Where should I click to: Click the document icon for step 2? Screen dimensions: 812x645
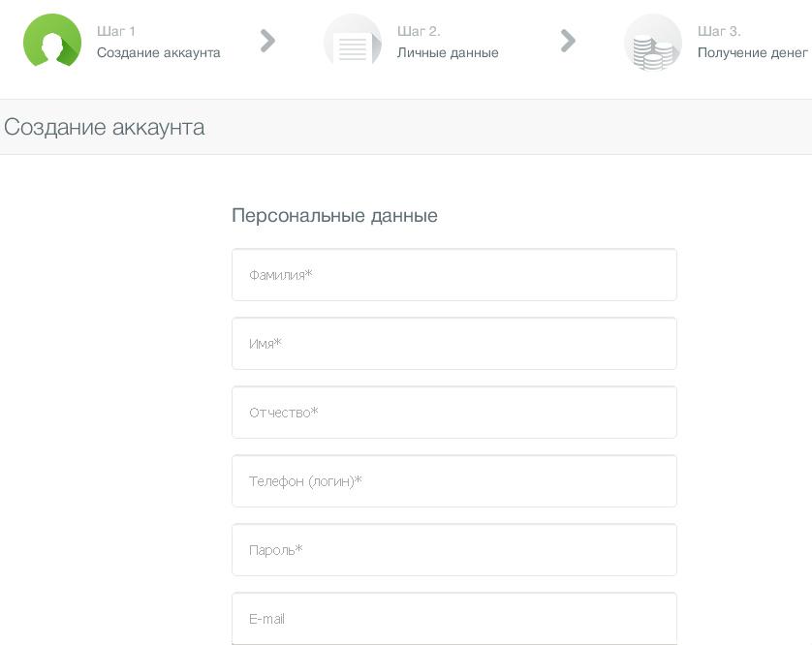tap(352, 43)
